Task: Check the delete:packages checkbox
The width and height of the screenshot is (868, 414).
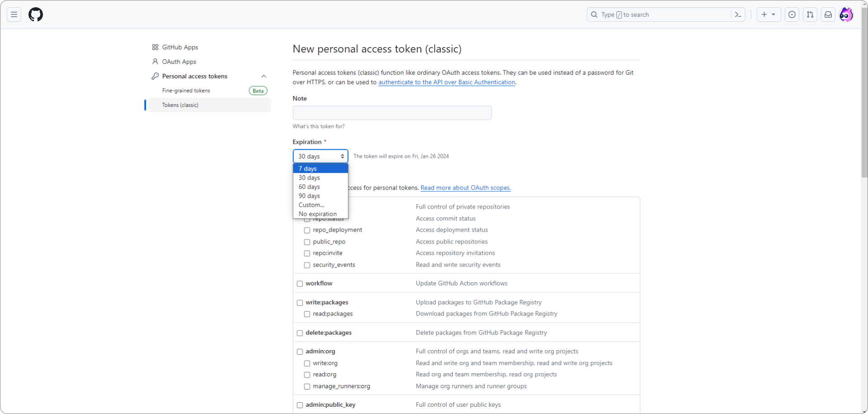Action: [x=300, y=333]
